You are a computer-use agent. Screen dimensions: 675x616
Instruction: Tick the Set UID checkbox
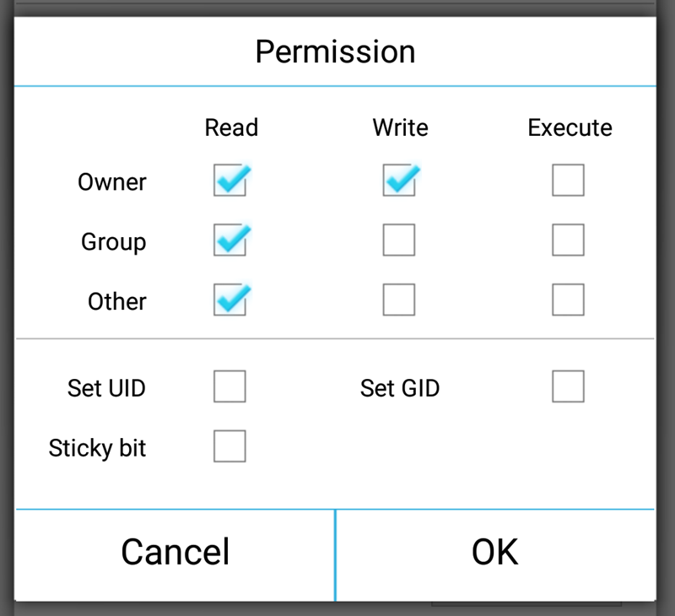tap(229, 386)
